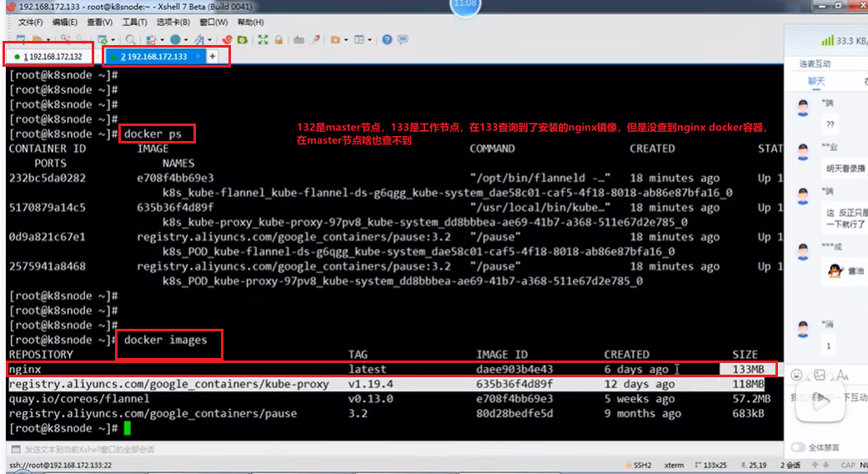Click the emoji smiley icon in chat panel
Viewport: 868px width, 474px height.
click(796, 375)
